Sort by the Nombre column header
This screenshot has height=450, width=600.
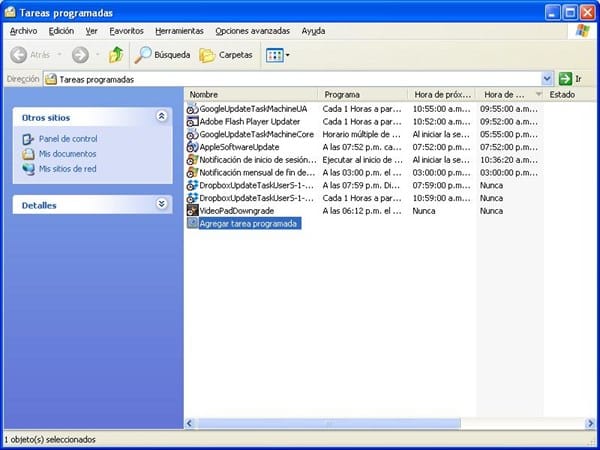click(250, 95)
